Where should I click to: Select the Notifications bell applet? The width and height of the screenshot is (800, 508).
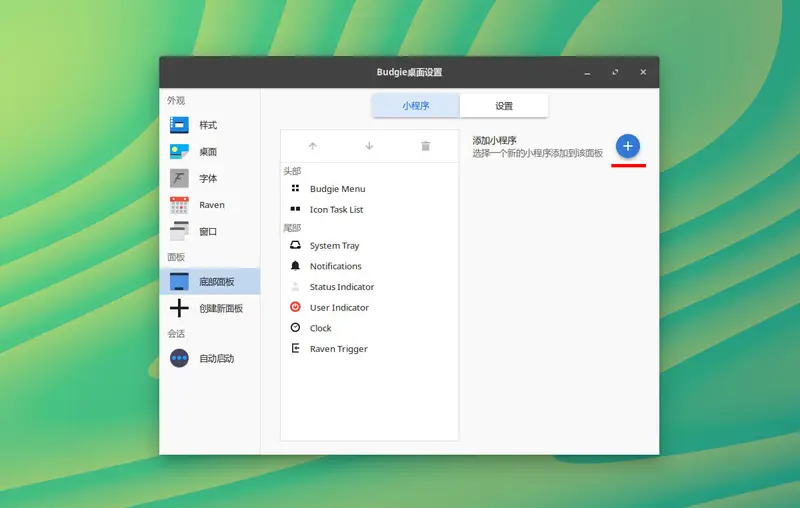(x=335, y=266)
